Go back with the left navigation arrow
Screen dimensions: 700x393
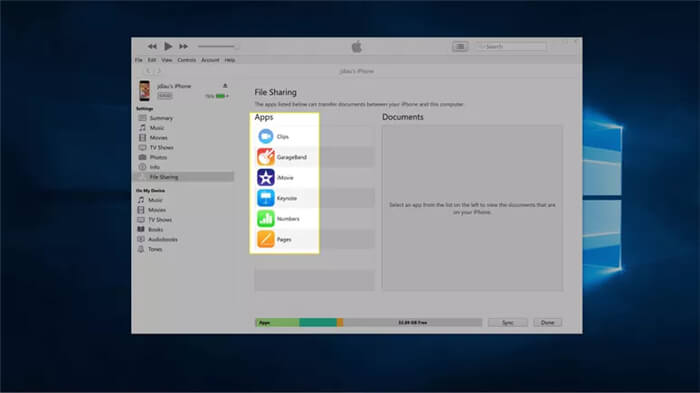[148, 71]
